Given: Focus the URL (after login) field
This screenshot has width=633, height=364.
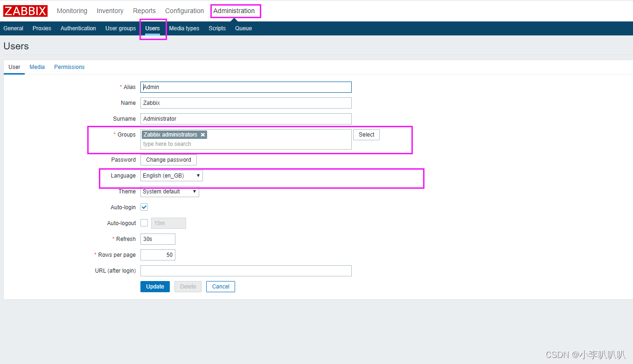Looking at the screenshot, I should pyautogui.click(x=246, y=271).
